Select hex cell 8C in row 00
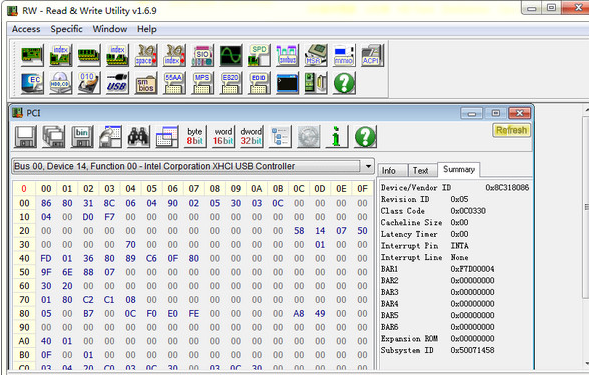Screen dimensions: 589x375 tap(109, 203)
